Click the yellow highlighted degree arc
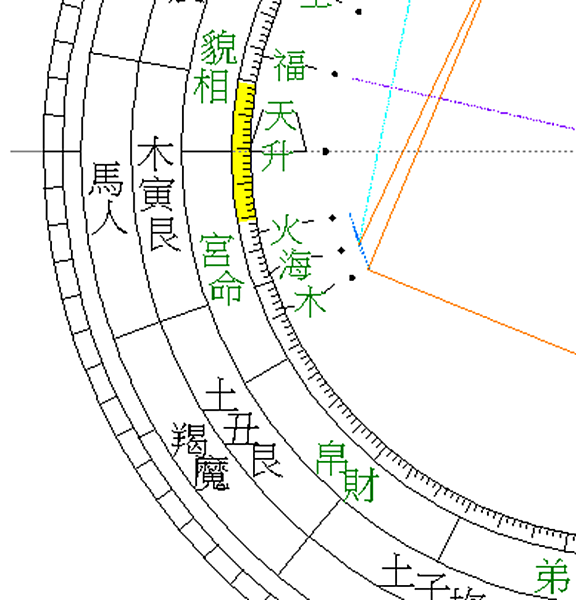This screenshot has height=600, width=576. pos(243,152)
